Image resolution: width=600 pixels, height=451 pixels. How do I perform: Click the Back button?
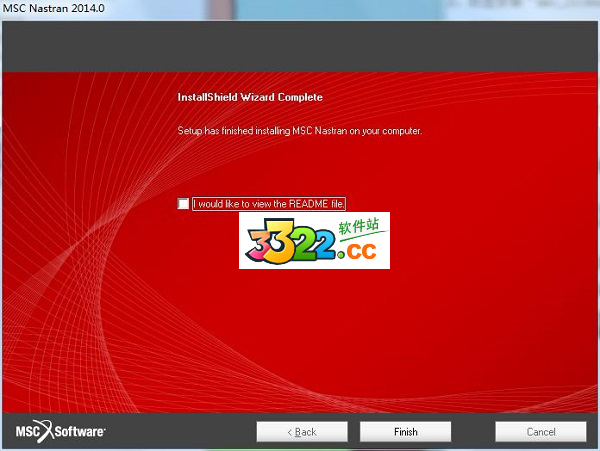[x=302, y=432]
